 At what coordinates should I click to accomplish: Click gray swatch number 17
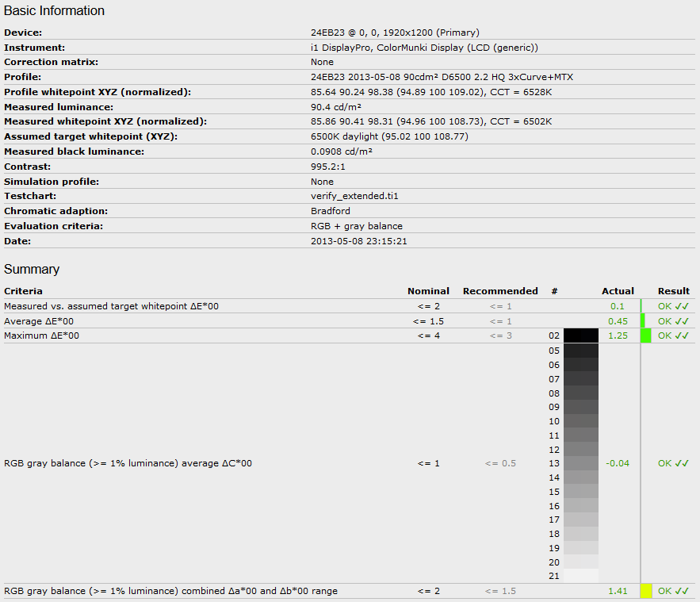click(x=580, y=520)
